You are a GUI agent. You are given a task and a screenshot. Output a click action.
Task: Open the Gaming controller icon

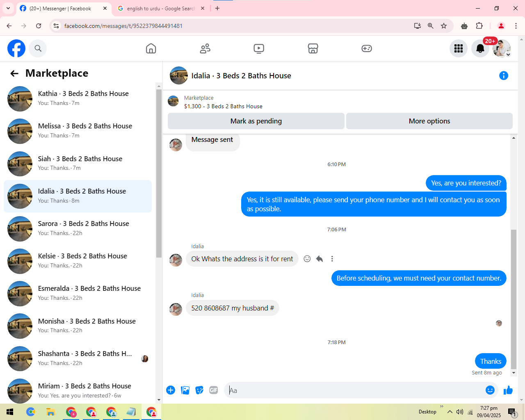pyautogui.click(x=367, y=48)
